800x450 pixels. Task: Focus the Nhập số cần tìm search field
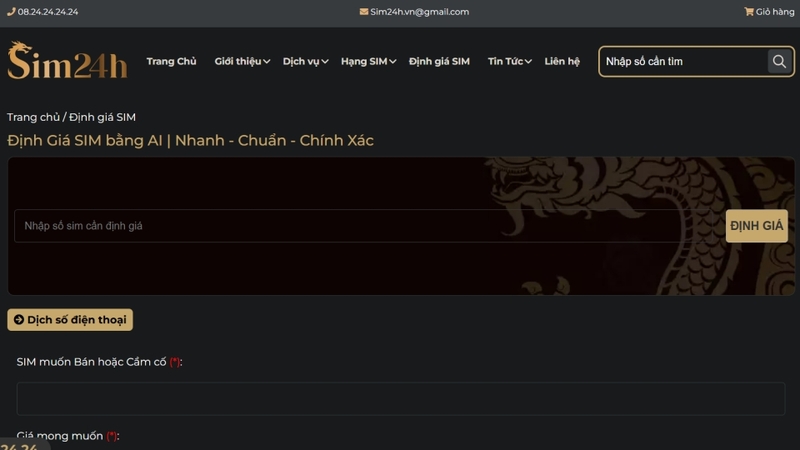coord(684,61)
